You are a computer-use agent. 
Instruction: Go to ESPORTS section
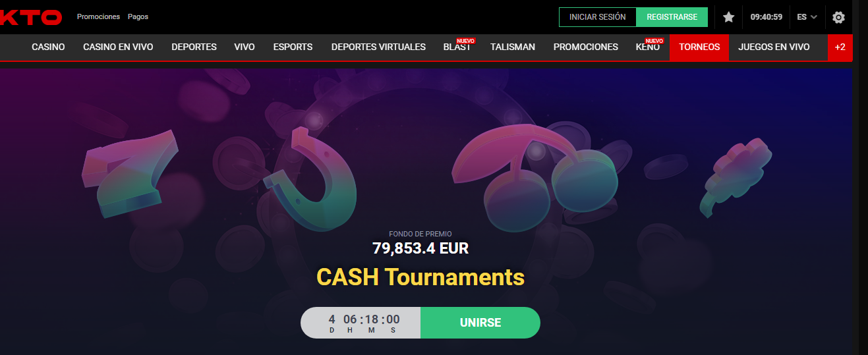pos(293,47)
